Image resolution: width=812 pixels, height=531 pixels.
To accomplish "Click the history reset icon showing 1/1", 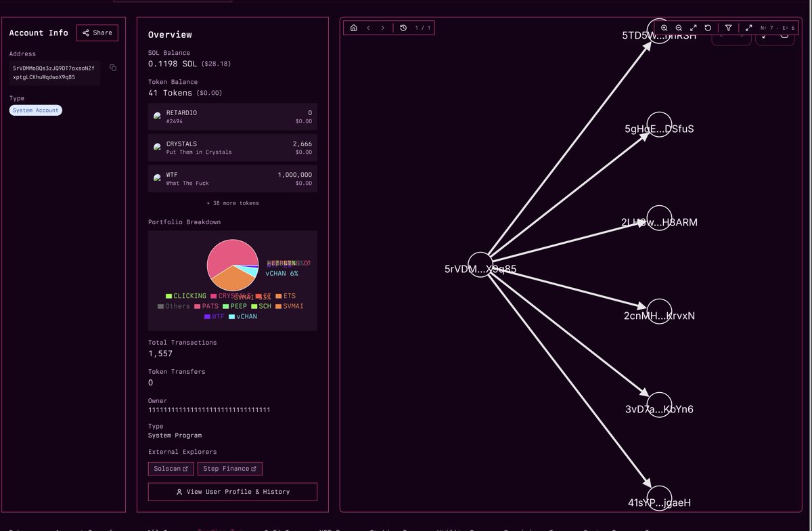I will coord(404,28).
